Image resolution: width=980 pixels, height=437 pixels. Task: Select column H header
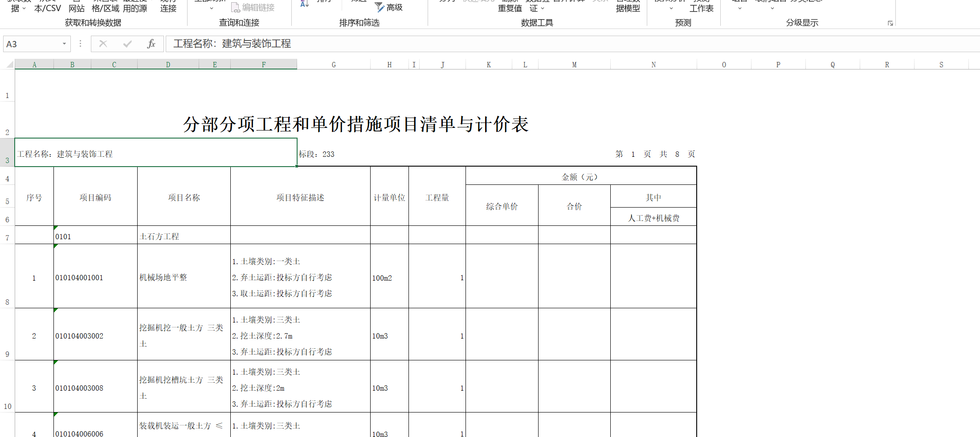pos(389,65)
